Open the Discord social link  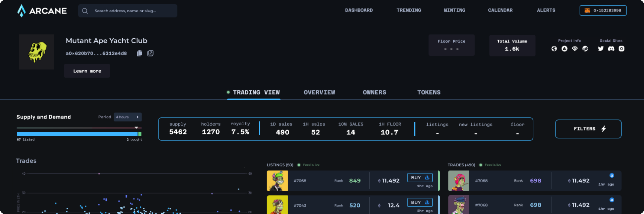611,49
